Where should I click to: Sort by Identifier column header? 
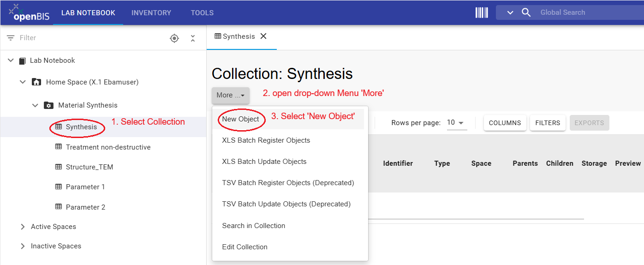pyautogui.click(x=398, y=163)
